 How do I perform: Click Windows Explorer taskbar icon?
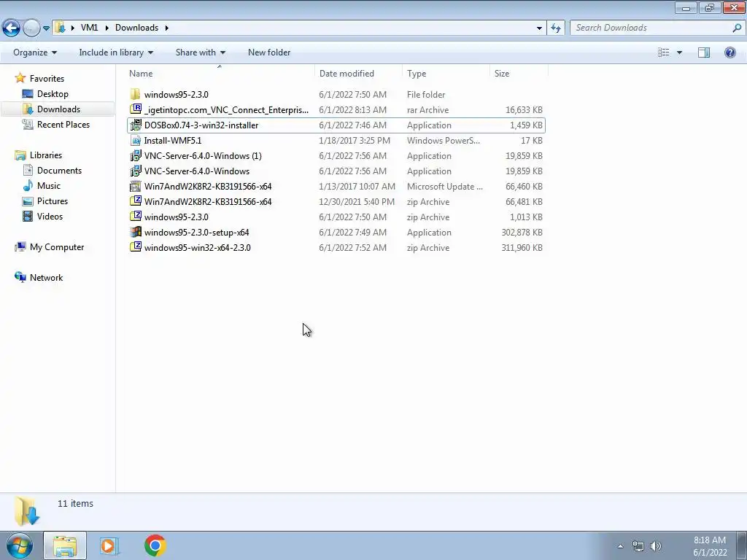(65, 545)
